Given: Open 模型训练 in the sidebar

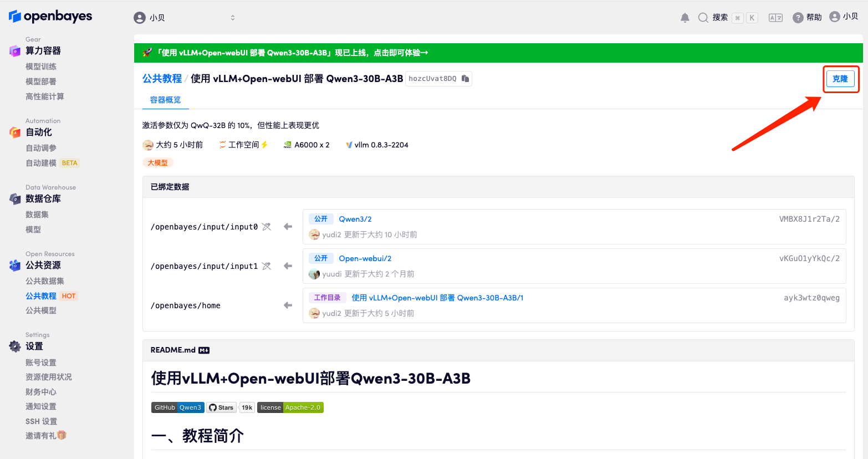Looking at the screenshot, I should [41, 67].
